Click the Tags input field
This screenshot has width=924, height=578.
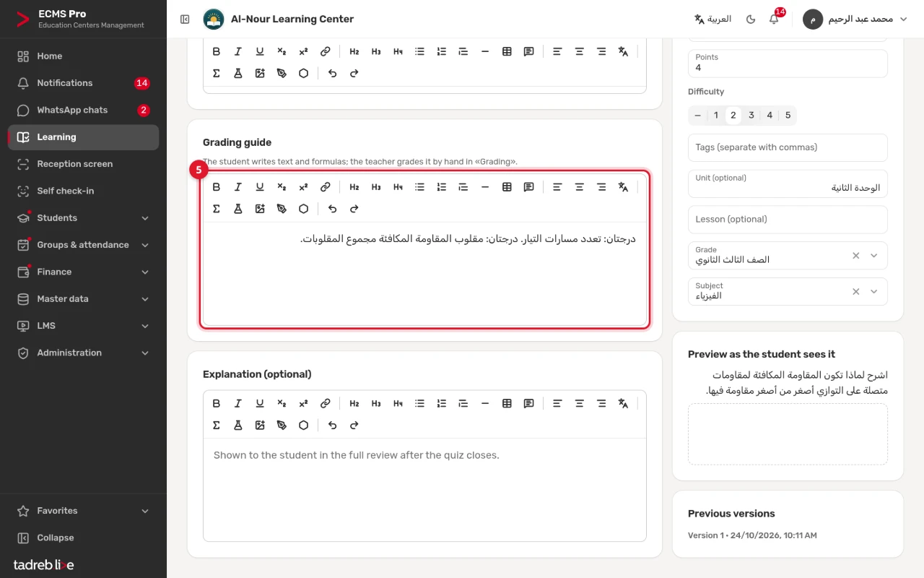[x=788, y=147]
